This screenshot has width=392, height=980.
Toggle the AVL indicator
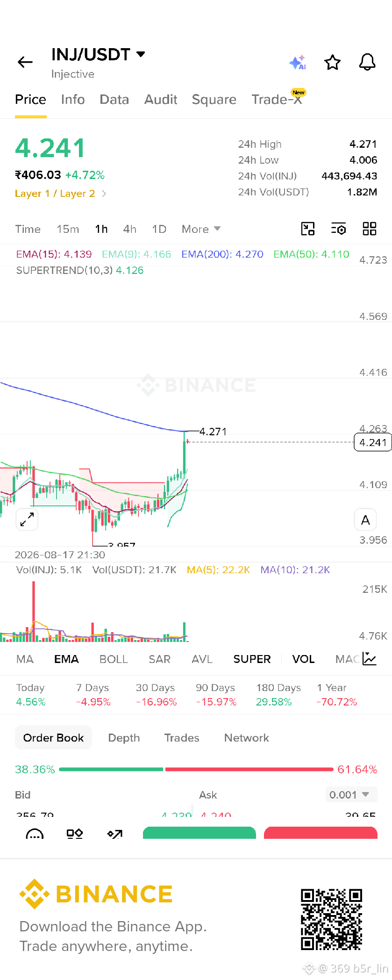pyautogui.click(x=202, y=659)
